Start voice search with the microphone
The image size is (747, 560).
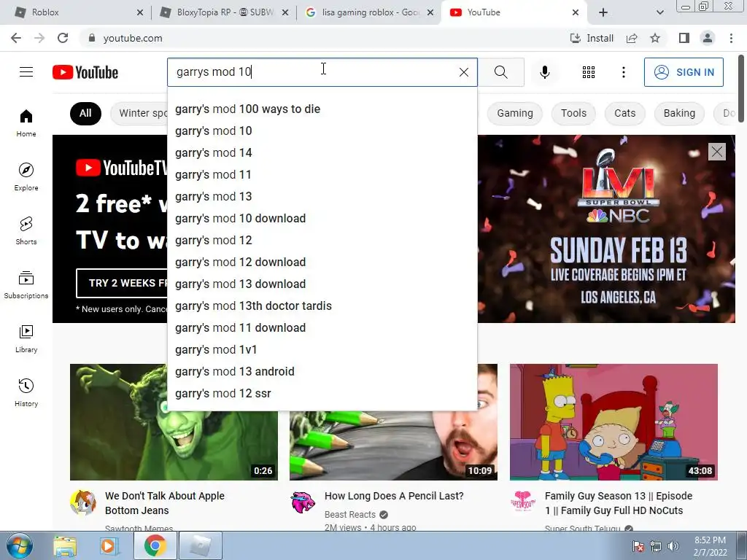[x=544, y=72]
